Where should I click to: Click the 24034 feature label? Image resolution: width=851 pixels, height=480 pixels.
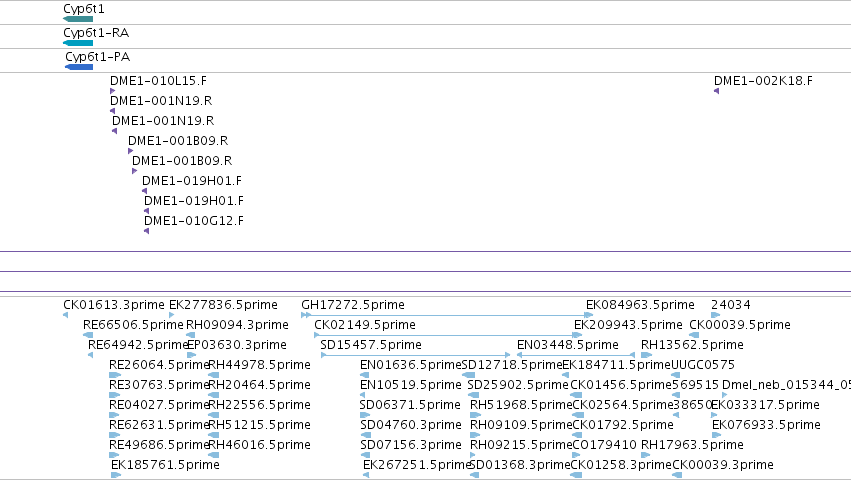(731, 305)
